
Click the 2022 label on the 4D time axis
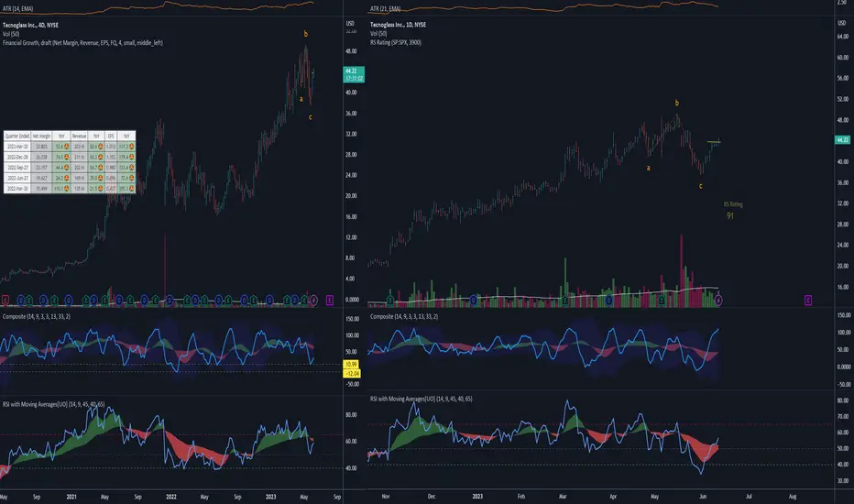tap(171, 497)
